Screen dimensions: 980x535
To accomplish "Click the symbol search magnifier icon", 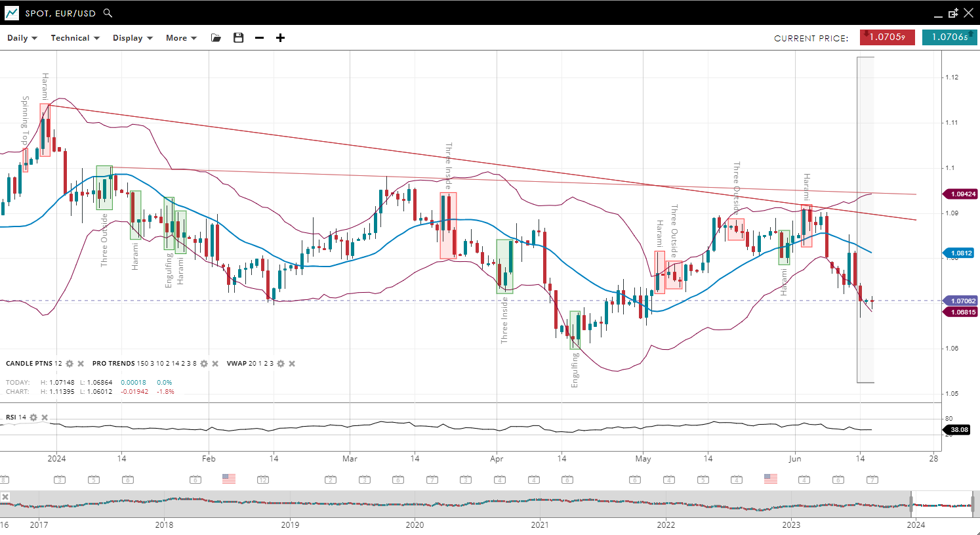I will [x=108, y=13].
